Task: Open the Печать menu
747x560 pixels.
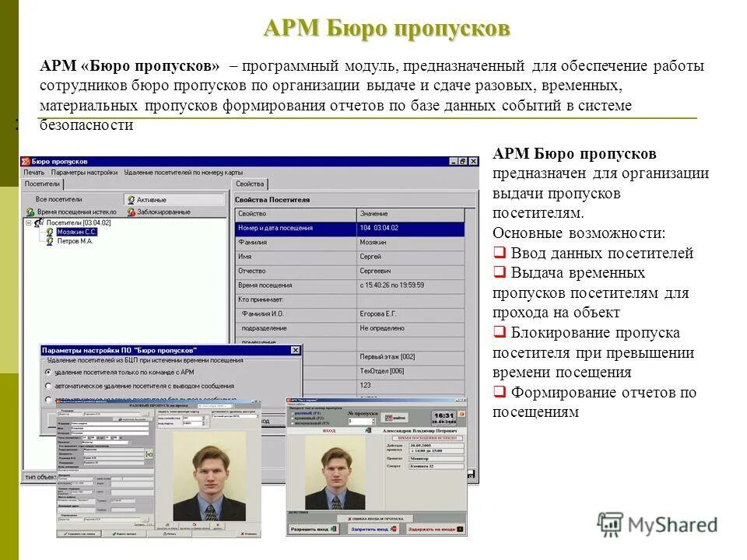Action: click(33, 173)
